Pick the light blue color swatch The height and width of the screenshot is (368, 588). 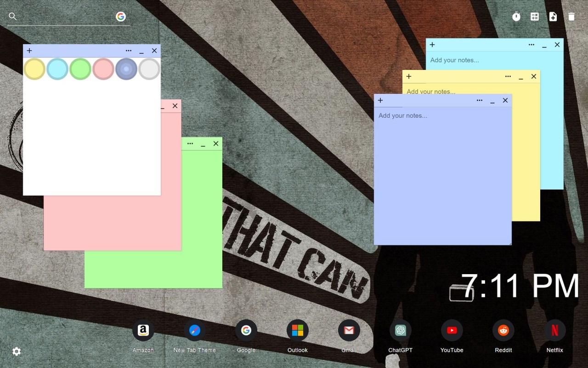click(57, 69)
